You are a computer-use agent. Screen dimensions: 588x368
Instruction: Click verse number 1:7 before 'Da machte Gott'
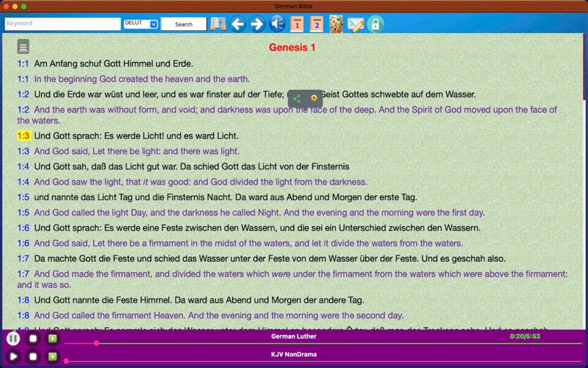[x=23, y=258]
